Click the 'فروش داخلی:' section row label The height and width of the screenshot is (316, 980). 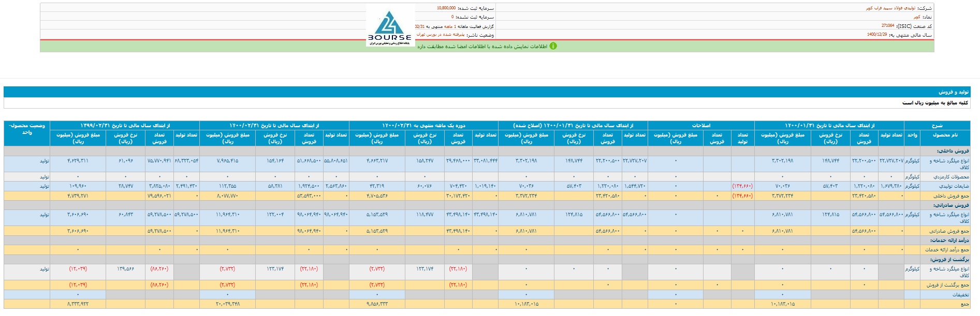pyautogui.click(x=953, y=152)
